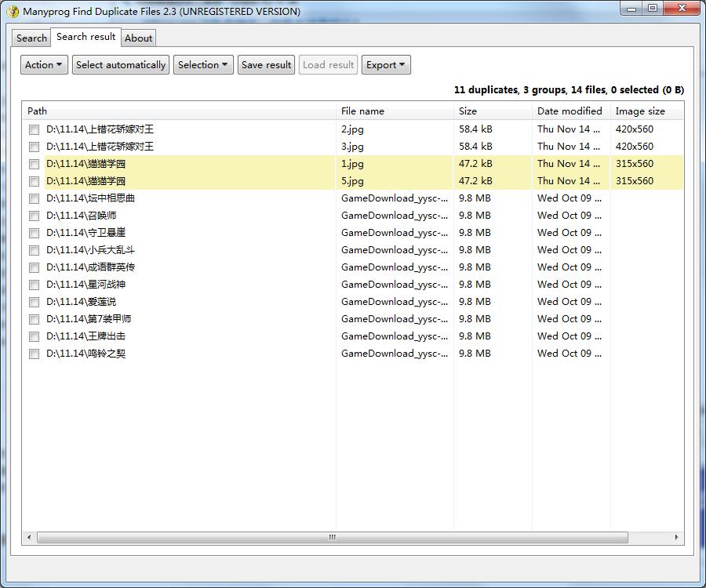Sort by the Size column header
The image size is (706, 588).
pos(468,111)
